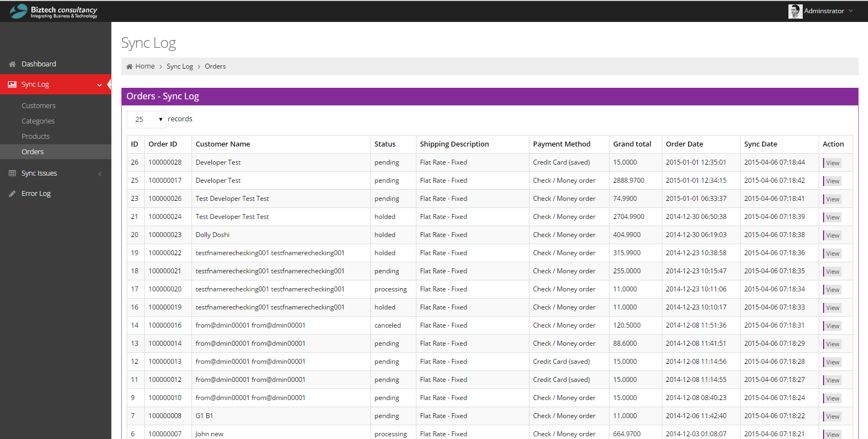Collapse the Sync Log sidebar menu chevron

pyautogui.click(x=99, y=85)
